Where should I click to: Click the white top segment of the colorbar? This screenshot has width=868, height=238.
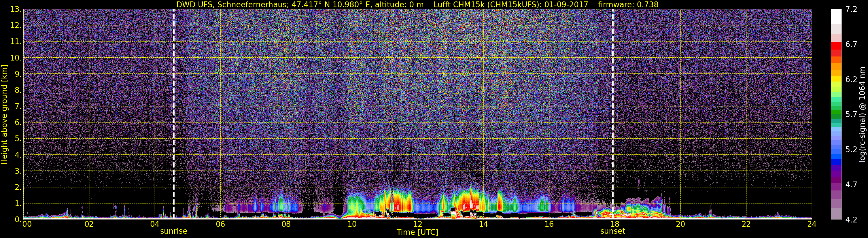pyautogui.click(x=836, y=16)
